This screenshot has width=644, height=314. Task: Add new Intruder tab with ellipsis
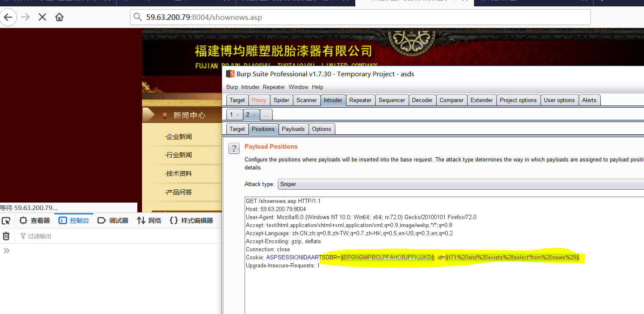266,115
